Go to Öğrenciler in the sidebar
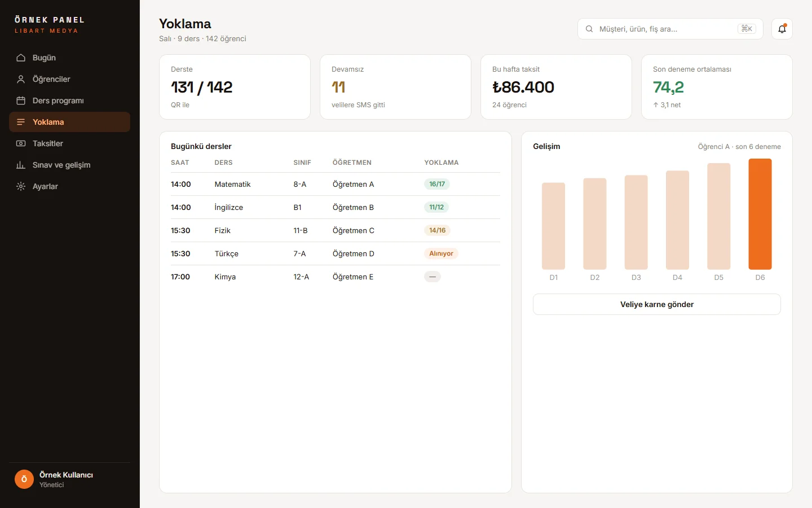Screen dimensions: 812x508 click(69, 79)
